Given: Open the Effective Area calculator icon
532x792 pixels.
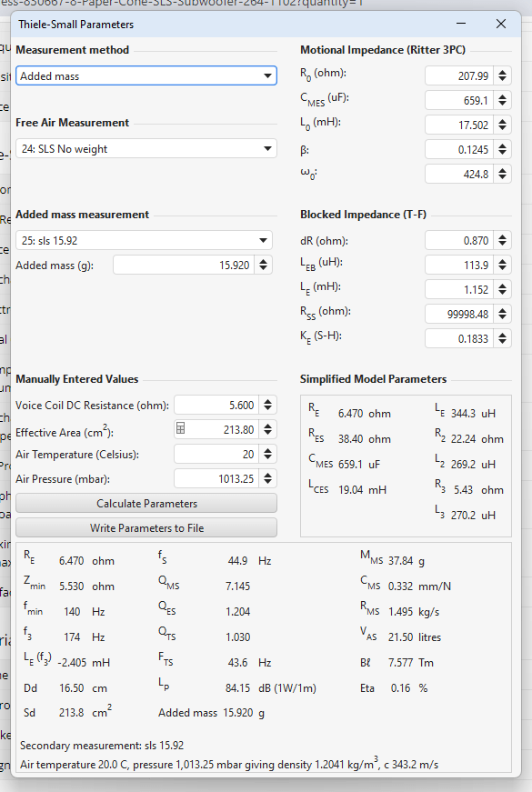Looking at the screenshot, I should click(x=180, y=429).
